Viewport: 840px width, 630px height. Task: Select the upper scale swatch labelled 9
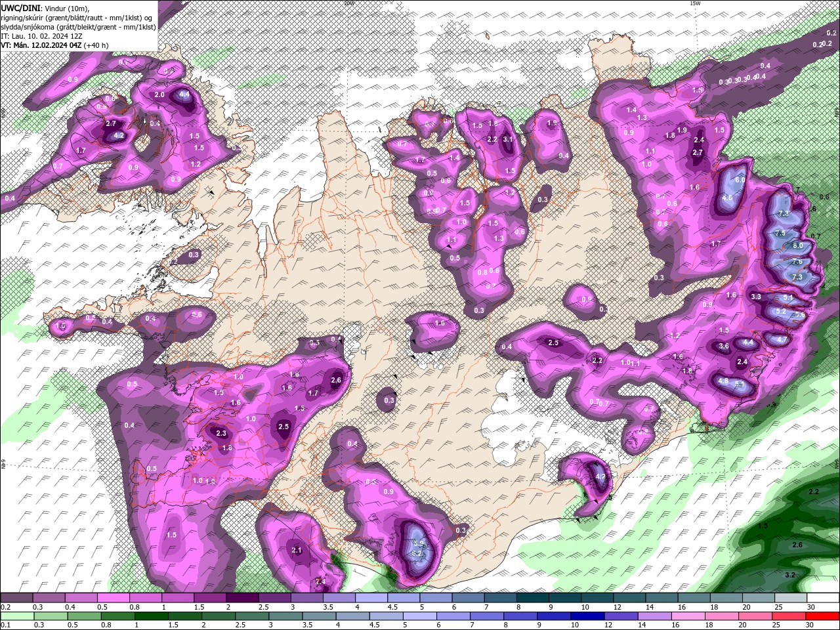click(x=565, y=597)
